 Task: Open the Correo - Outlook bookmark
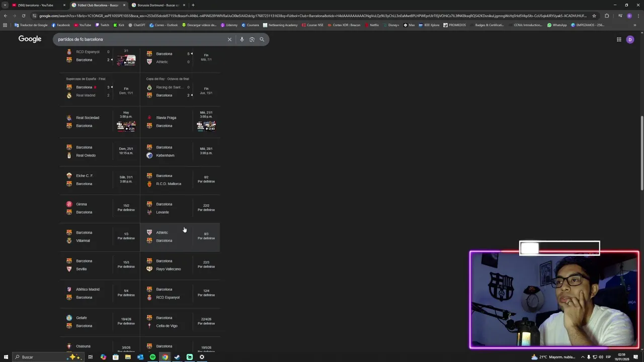(163, 25)
